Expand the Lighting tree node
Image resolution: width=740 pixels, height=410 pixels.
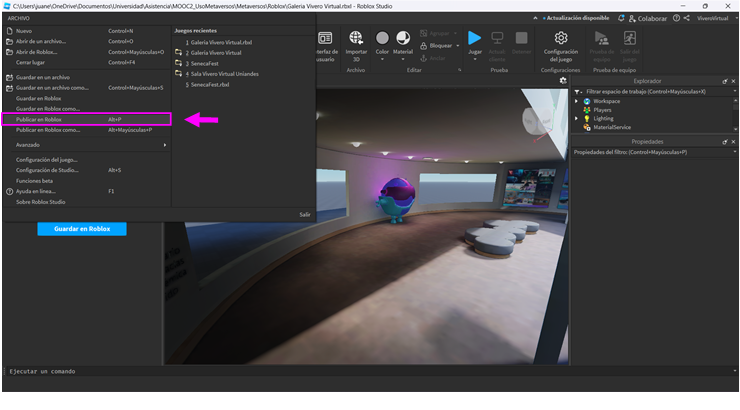tap(576, 118)
